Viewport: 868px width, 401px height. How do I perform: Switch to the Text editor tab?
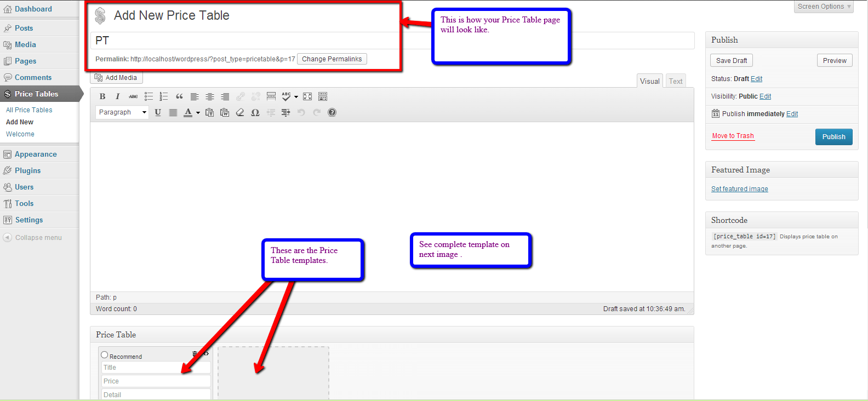(x=676, y=81)
